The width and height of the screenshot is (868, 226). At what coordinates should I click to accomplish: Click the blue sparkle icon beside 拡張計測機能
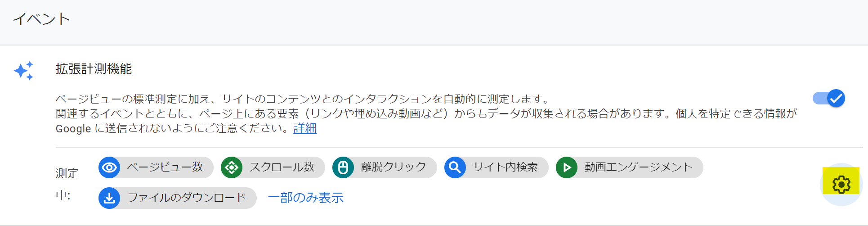click(x=23, y=71)
